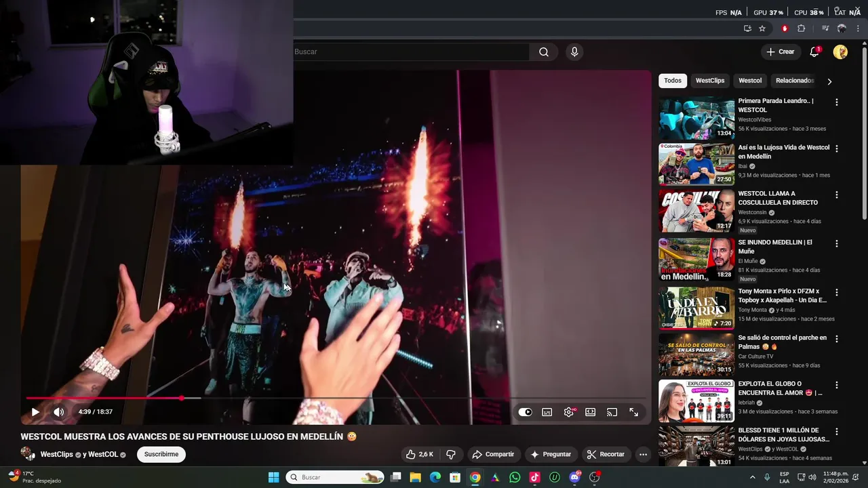Click the page vertical scrollbar
Screen dimensions: 868x488
pyautogui.click(x=865, y=132)
